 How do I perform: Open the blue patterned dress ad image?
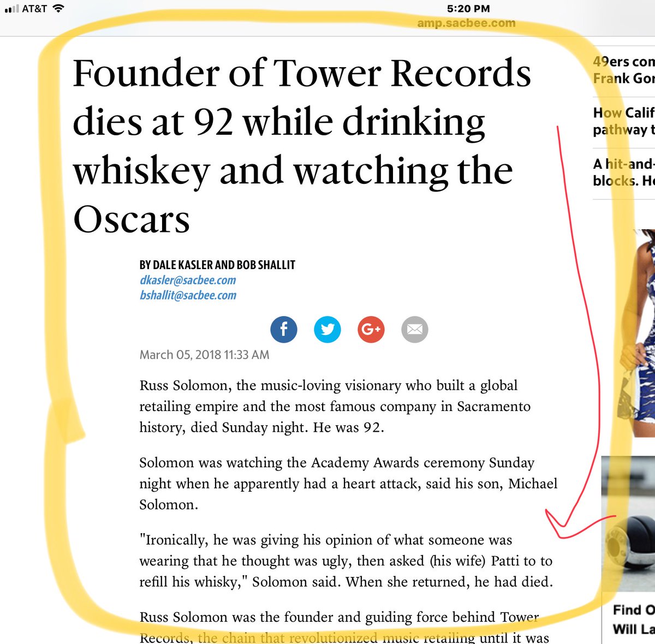tap(637, 333)
